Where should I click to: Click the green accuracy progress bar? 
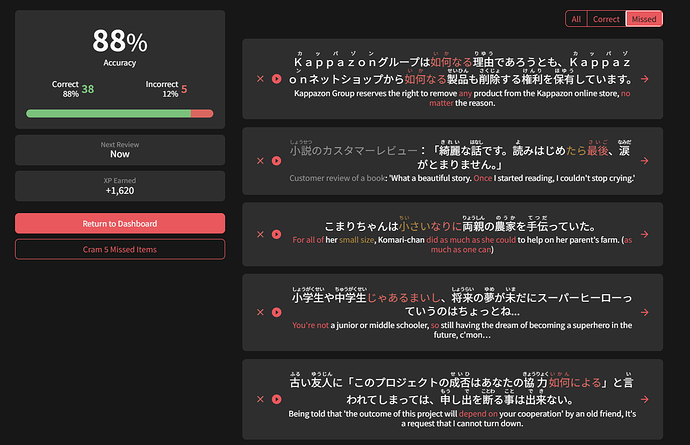pos(108,113)
